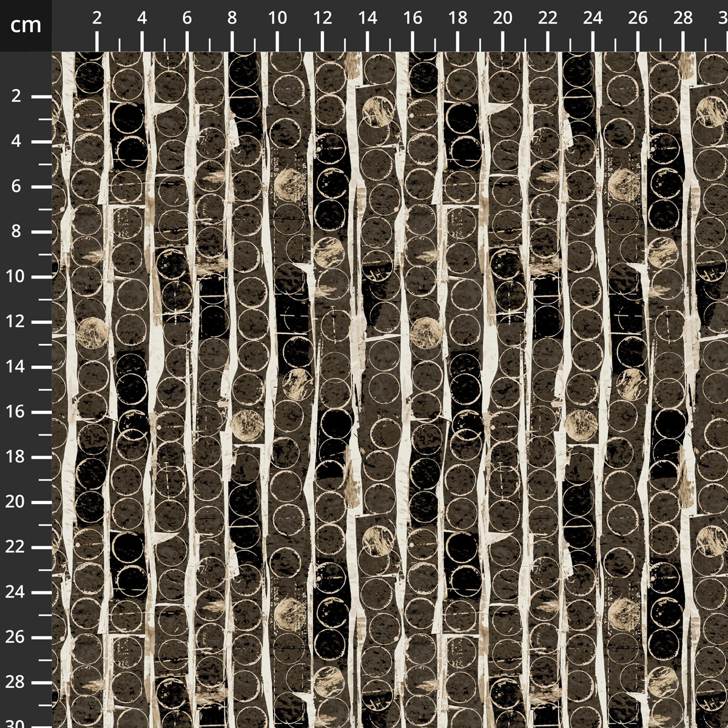Select the 26 mark on horizontal ruler
The height and width of the screenshot is (728, 728).
[638, 18]
